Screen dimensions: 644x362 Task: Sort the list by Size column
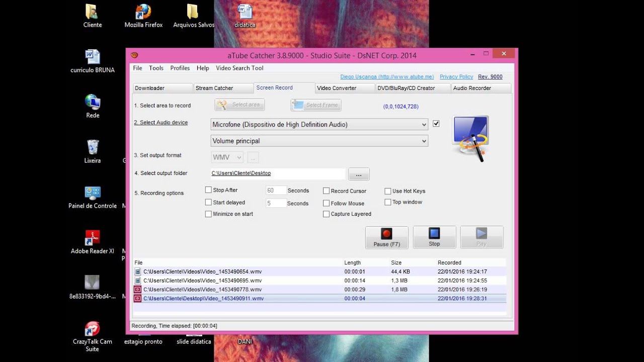click(x=396, y=262)
